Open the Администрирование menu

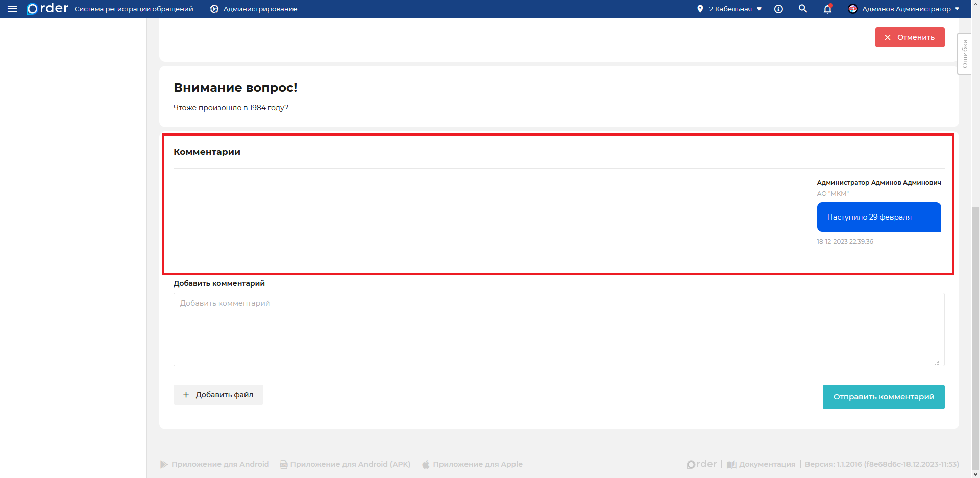point(260,9)
